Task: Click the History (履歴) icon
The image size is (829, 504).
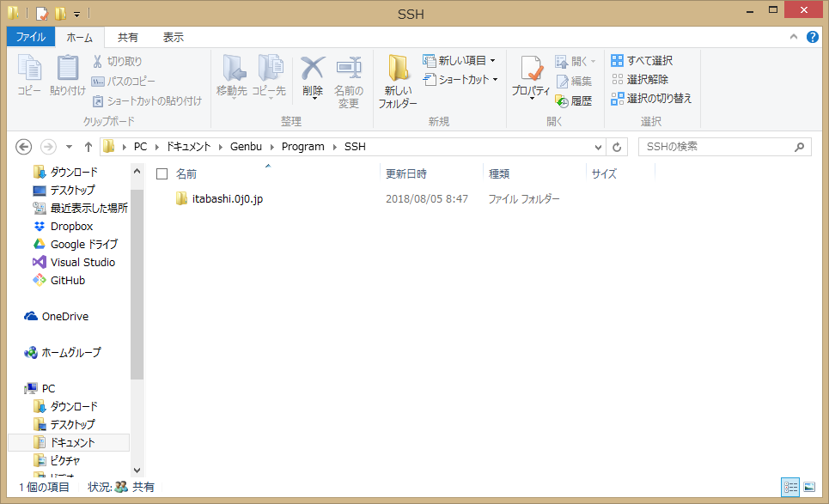Action: click(574, 100)
